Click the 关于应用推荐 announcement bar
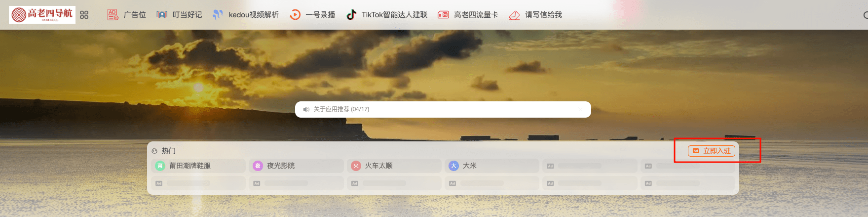Image resolution: width=868 pixels, height=217 pixels. coord(443,109)
